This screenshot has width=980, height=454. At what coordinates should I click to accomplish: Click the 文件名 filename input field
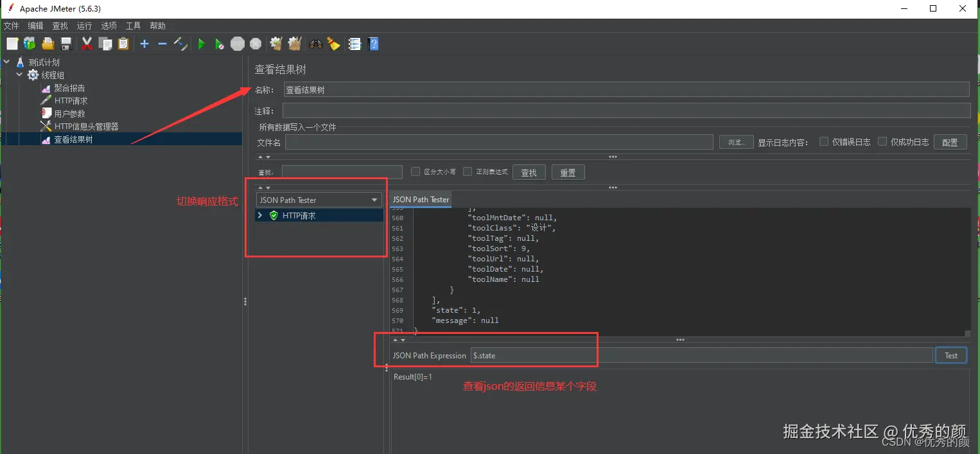(x=499, y=142)
